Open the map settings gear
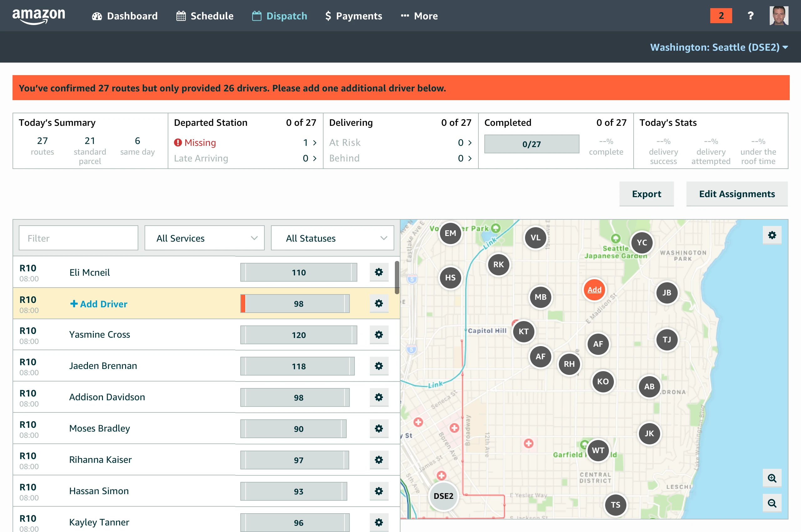 pos(772,235)
